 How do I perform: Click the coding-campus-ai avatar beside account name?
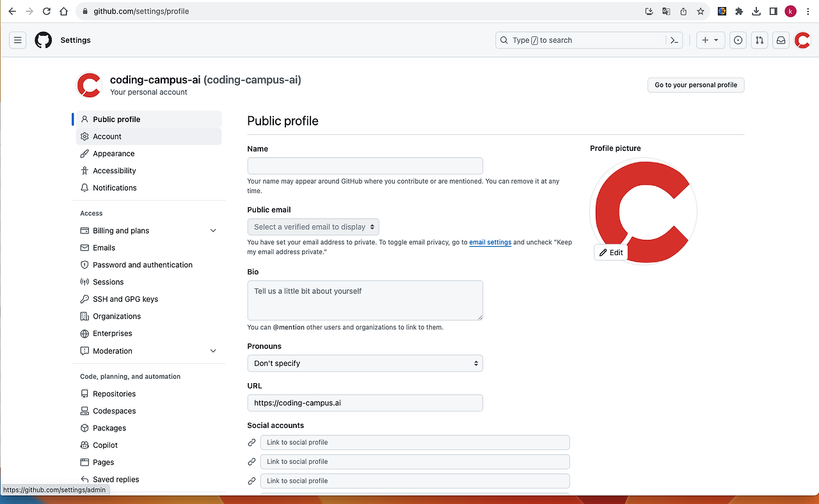pos(89,85)
